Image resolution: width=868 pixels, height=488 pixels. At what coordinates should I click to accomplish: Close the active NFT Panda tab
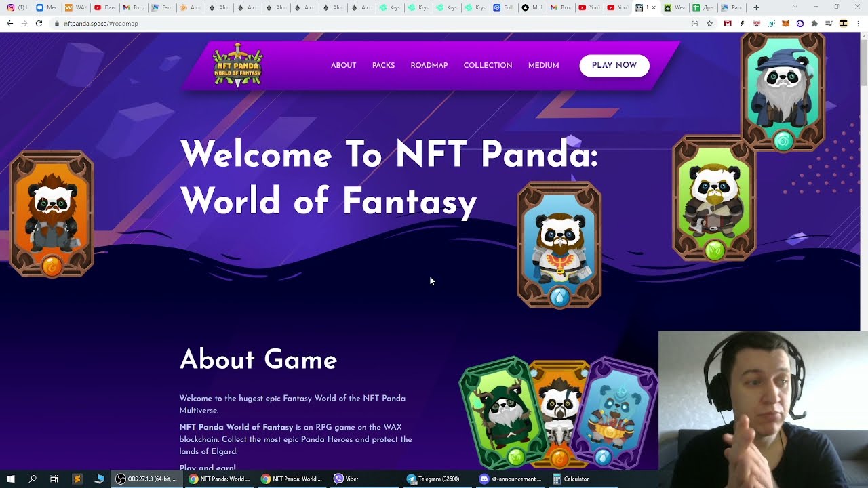[x=654, y=7]
